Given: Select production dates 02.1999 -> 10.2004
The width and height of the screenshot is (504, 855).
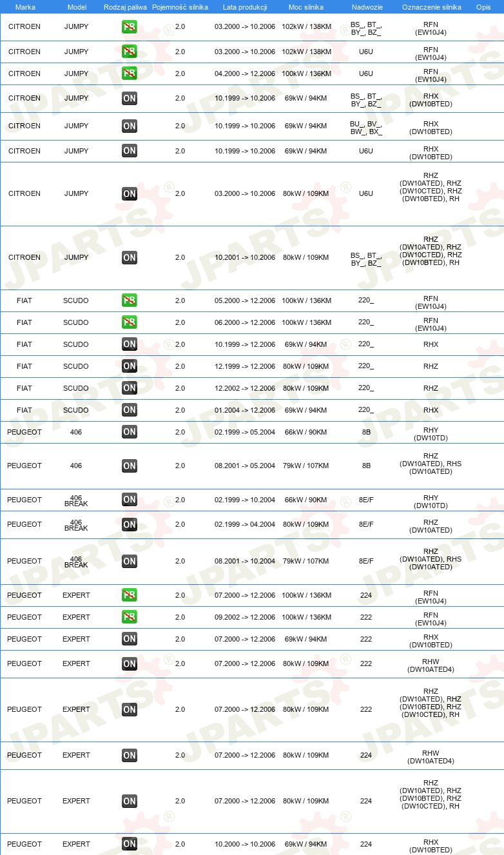Looking at the screenshot, I should [x=245, y=500].
